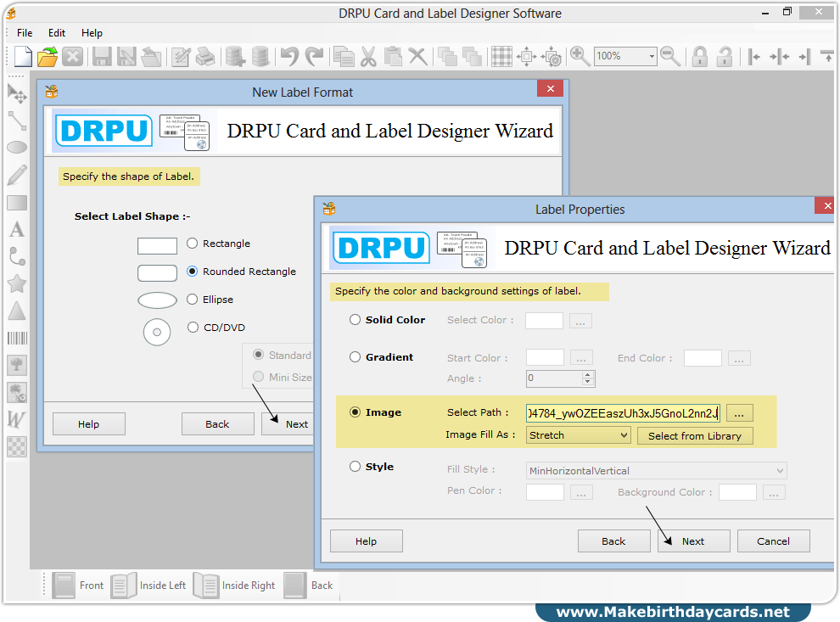
Task: Click the Select Color swatch box
Action: (544, 321)
